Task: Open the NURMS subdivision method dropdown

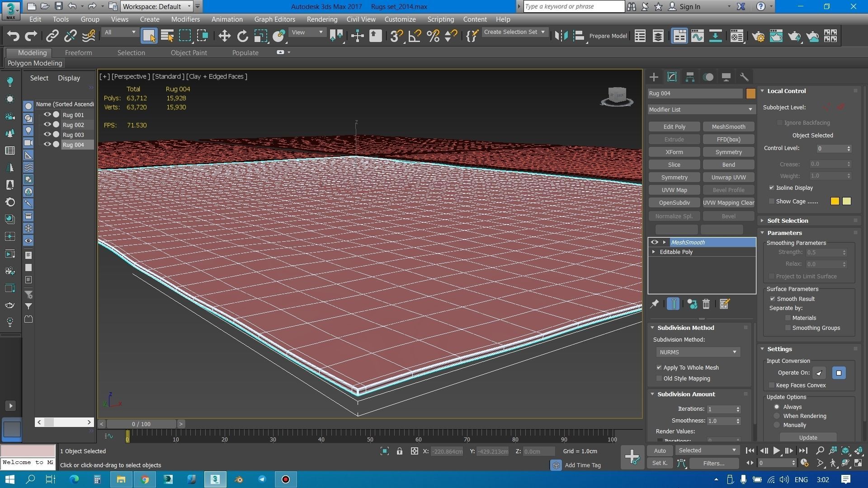Action: [698, 352]
